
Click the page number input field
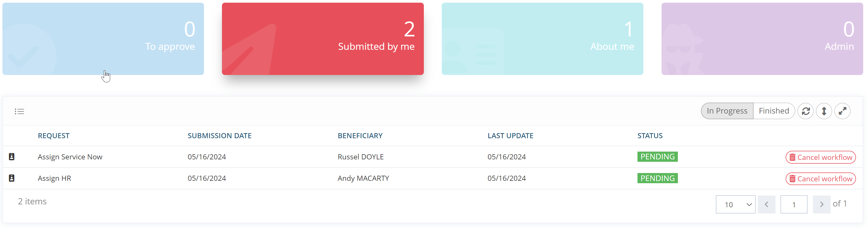pos(794,204)
